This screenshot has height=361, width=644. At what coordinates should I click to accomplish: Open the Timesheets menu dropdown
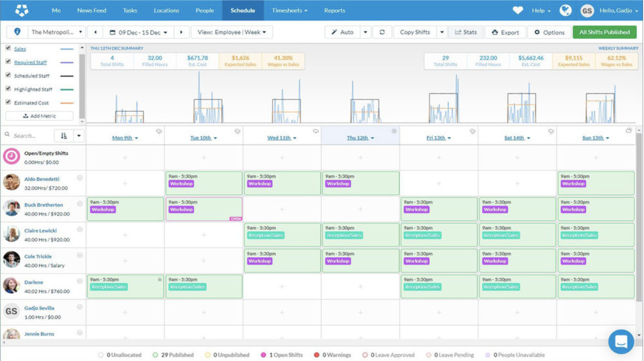point(289,10)
